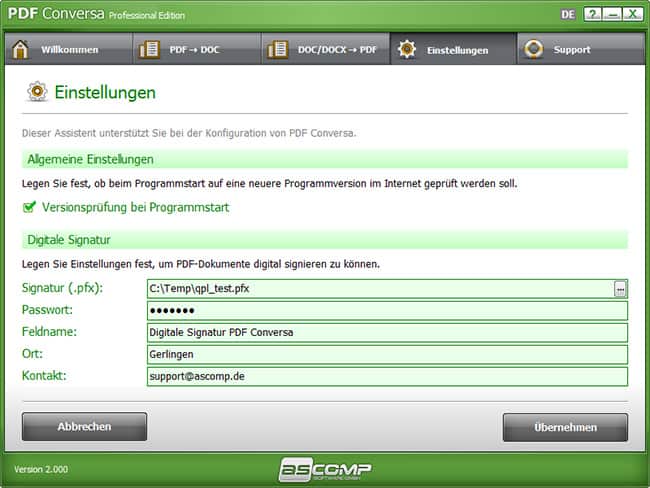The image size is (650, 488).
Task: Click the document icon on PDF → DOC tab
Action: point(149,50)
